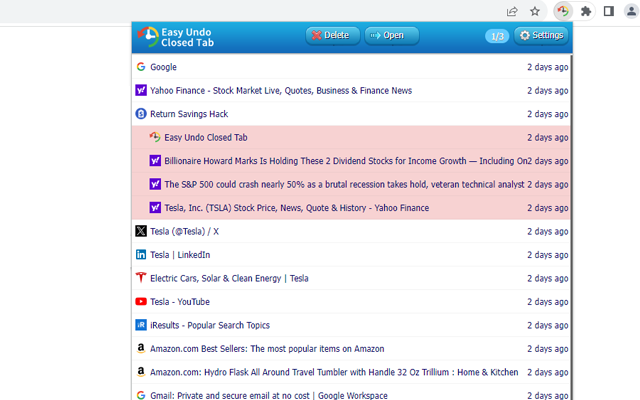Screen dimensions: 640x400
Task: Click the Delete button
Action: [x=333, y=36]
